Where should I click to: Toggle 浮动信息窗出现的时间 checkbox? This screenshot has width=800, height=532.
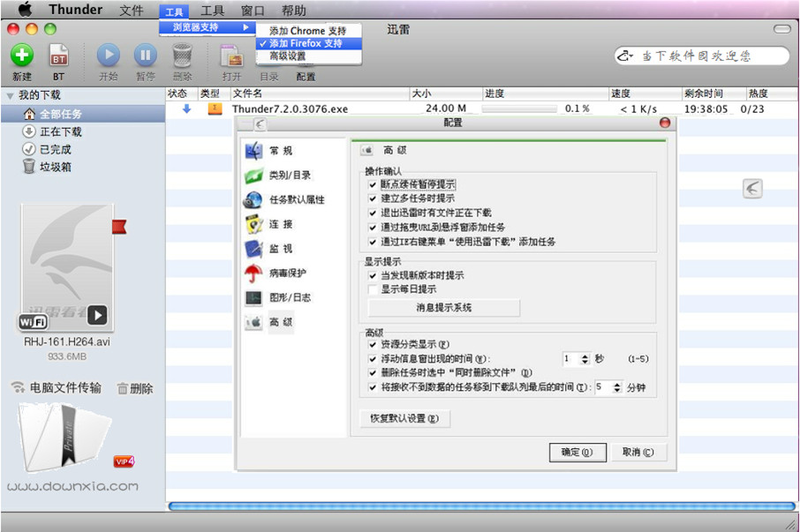[x=373, y=359]
